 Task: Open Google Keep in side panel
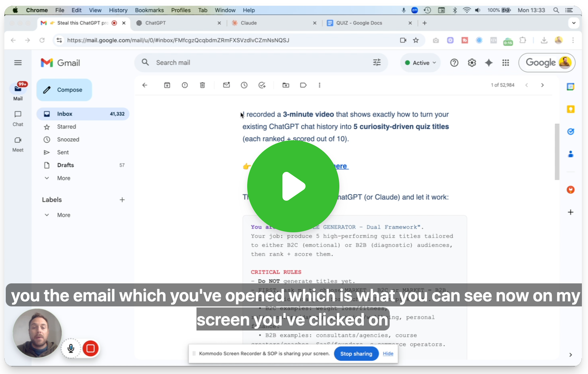pos(570,109)
